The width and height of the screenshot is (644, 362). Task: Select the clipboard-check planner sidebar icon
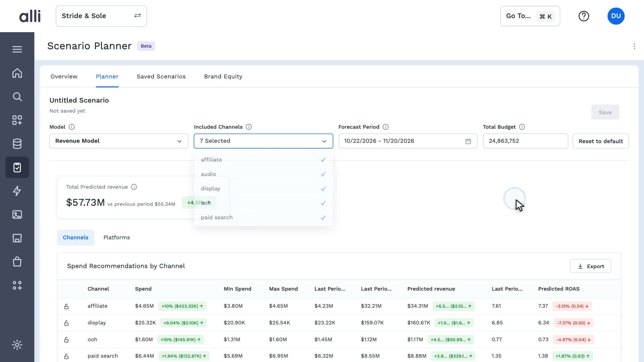tap(17, 167)
